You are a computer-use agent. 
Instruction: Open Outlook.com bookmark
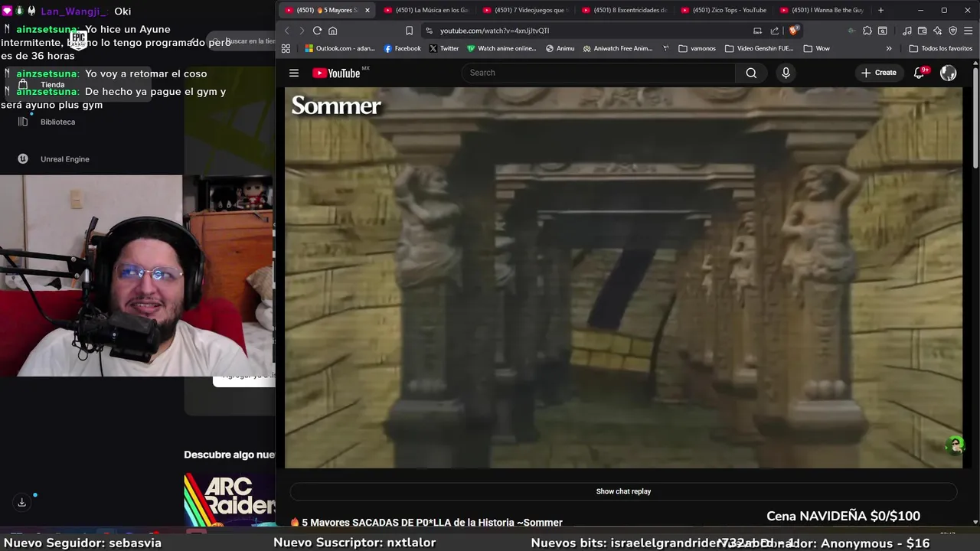pos(339,48)
